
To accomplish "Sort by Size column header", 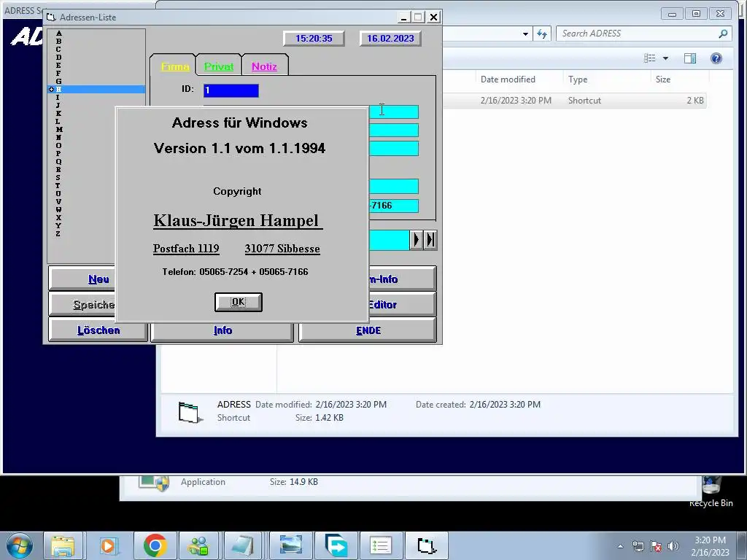I will tap(662, 79).
